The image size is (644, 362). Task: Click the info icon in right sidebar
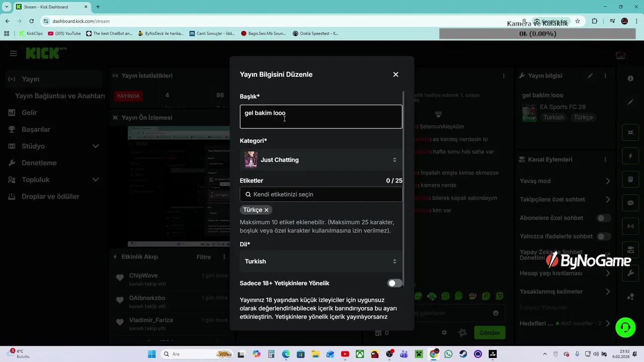(x=630, y=79)
